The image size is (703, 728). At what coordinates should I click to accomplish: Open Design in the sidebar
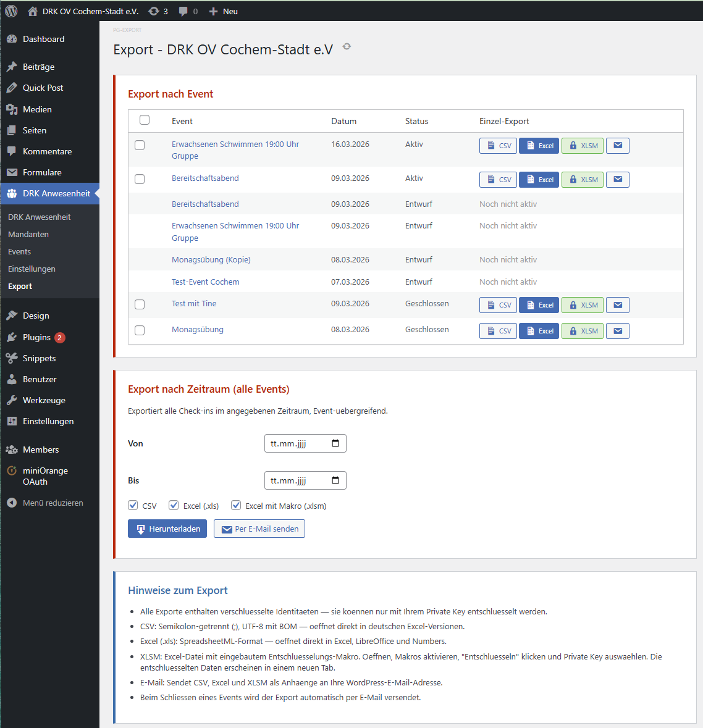click(49, 316)
